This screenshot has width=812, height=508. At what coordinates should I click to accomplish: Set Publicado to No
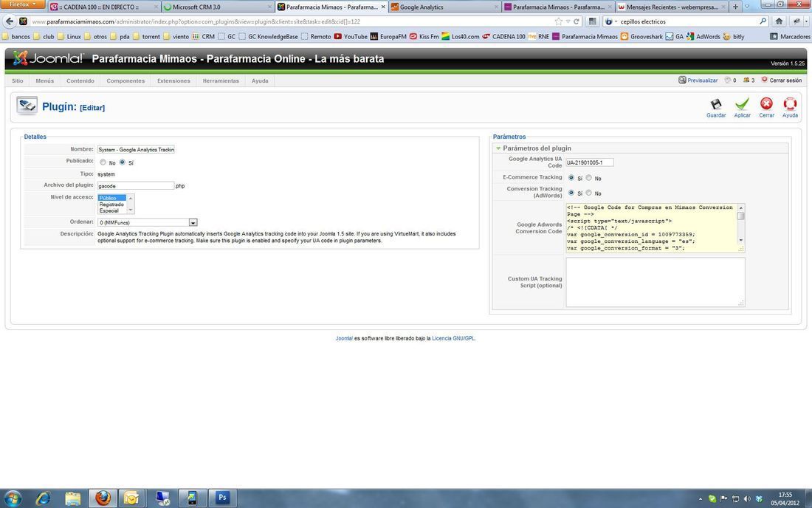pos(103,162)
